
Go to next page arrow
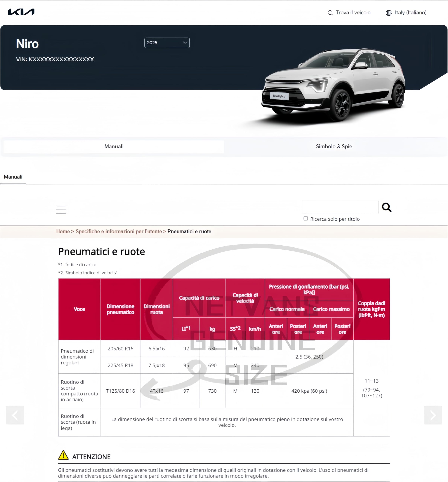coord(433,415)
